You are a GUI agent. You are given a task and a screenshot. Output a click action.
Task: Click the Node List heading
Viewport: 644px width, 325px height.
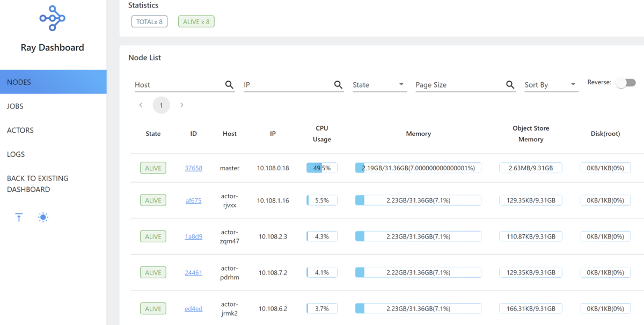coord(144,57)
